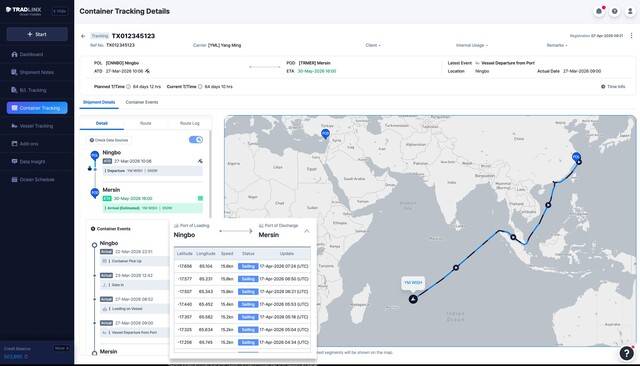Open the help icon in the top header
The image size is (640, 366).
(x=614, y=11)
